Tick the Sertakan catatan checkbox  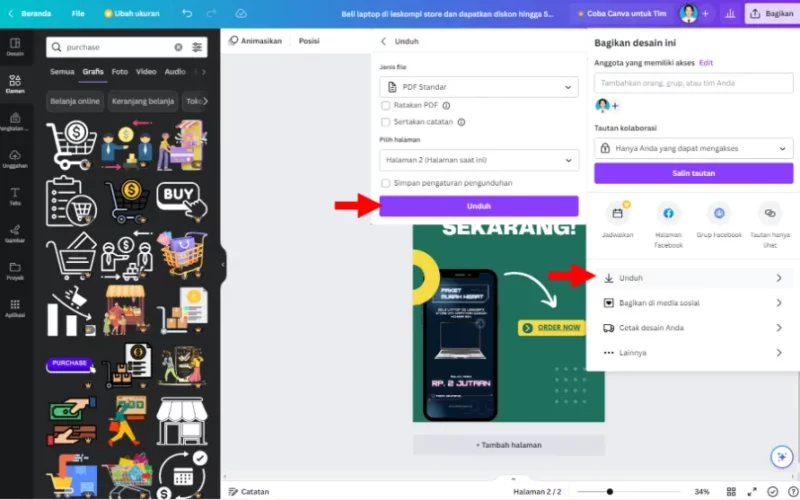tap(386, 122)
